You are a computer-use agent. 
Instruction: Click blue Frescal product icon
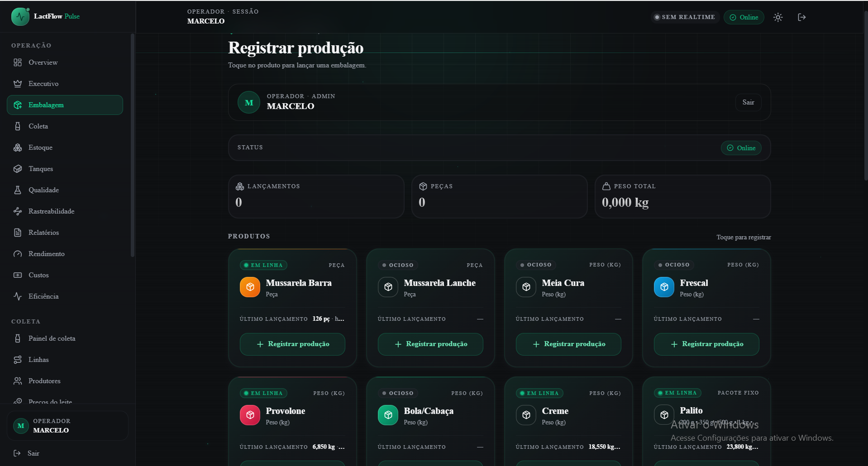[x=664, y=287]
